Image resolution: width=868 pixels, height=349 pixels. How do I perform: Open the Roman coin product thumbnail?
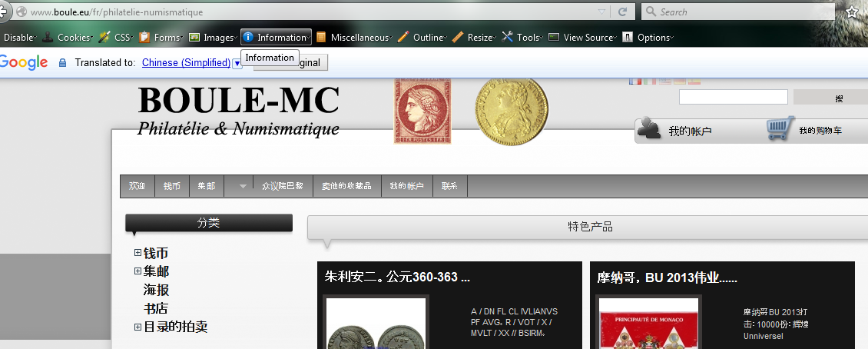[x=376, y=324]
